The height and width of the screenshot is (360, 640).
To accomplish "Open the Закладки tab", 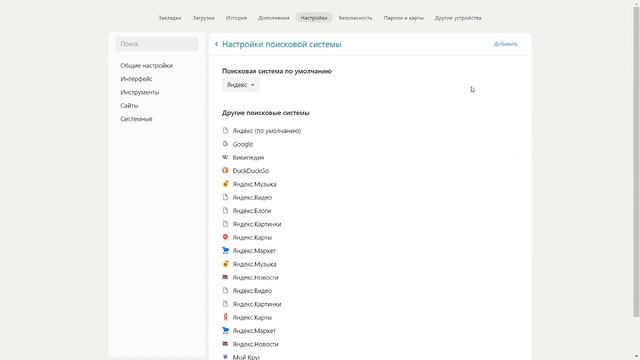I will [170, 18].
